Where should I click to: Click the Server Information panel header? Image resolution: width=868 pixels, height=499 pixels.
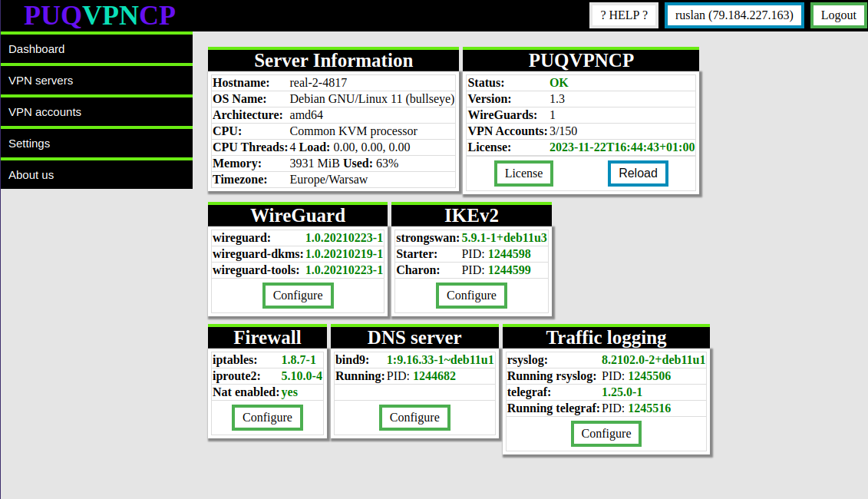333,61
